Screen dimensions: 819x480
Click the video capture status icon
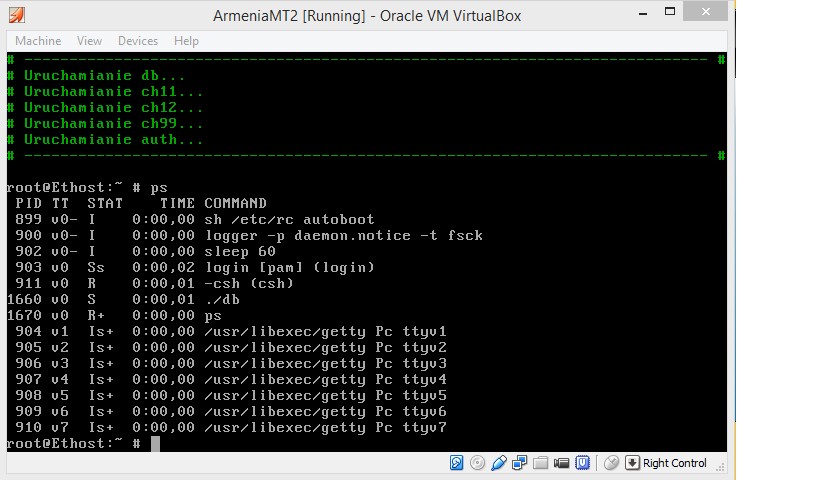point(561,463)
